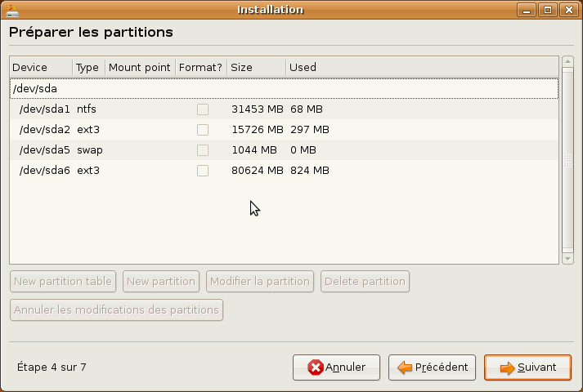Toggle the Format checkbox for /dev/sda5 swap
This screenshot has width=583, height=392.
(x=203, y=150)
